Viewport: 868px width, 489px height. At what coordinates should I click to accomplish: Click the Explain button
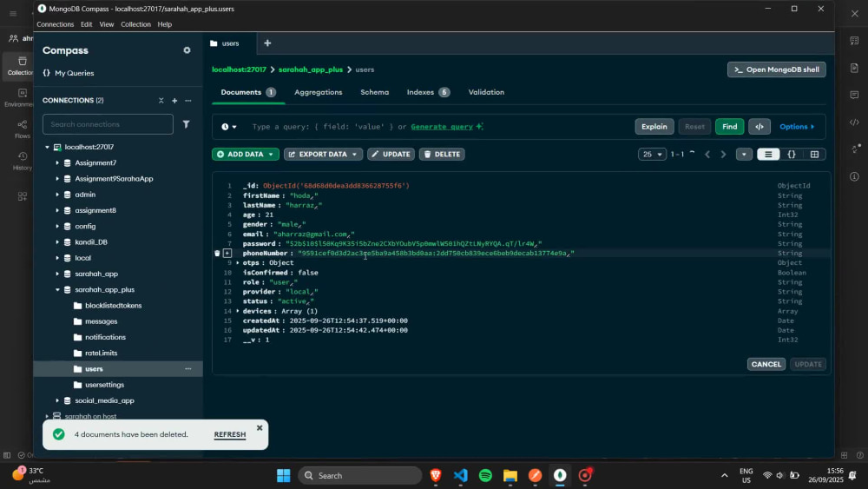pos(654,127)
